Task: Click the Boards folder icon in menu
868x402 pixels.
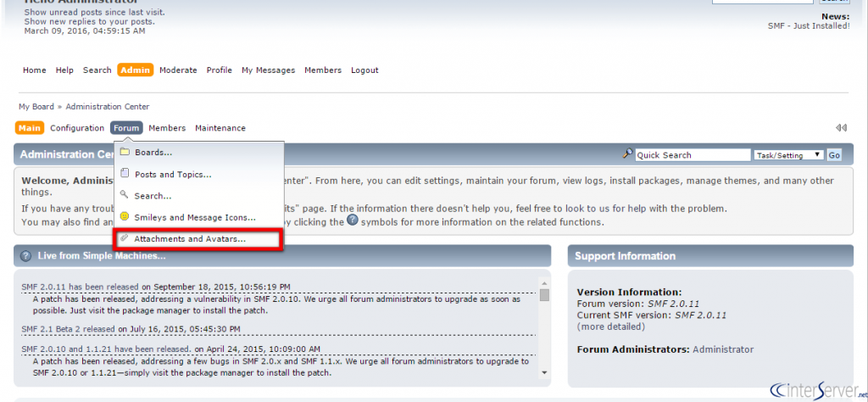Action: click(x=125, y=152)
